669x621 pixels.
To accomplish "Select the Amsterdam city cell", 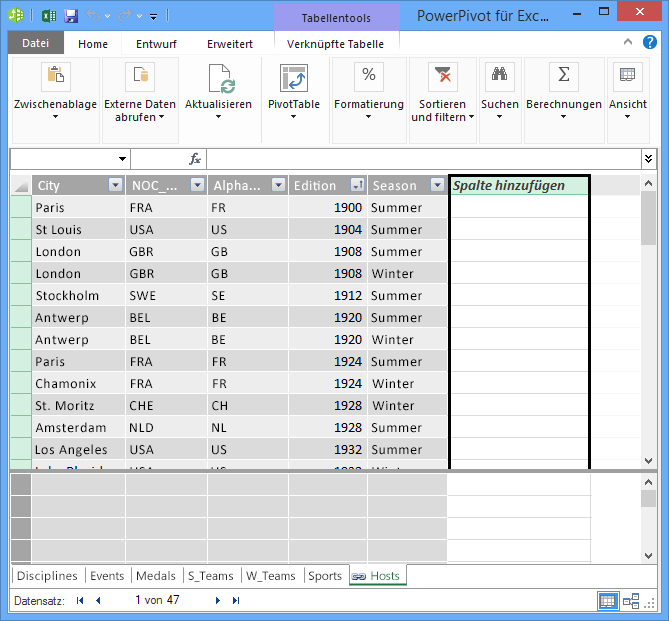I will point(79,427).
